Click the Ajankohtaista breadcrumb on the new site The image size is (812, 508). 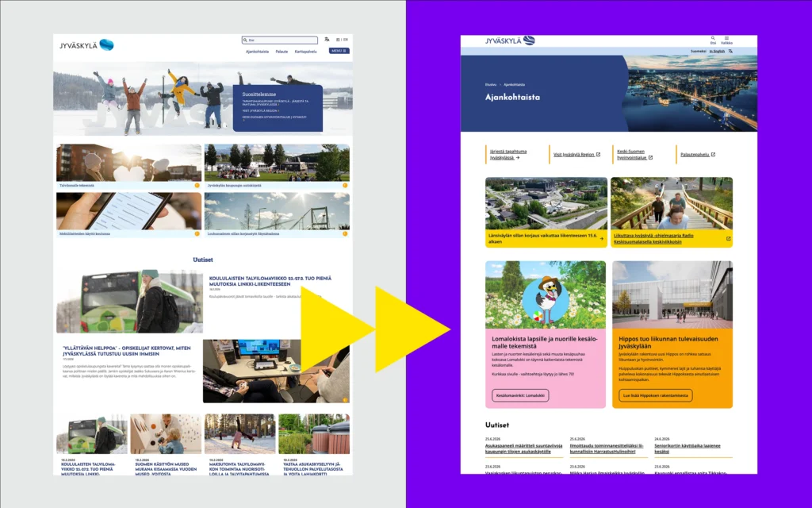pyautogui.click(x=514, y=84)
